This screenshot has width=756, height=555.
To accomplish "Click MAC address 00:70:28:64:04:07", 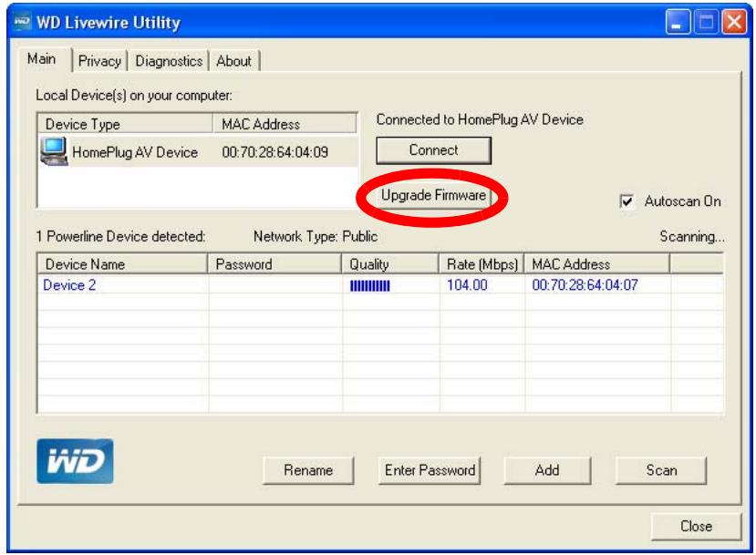I will tap(585, 285).
